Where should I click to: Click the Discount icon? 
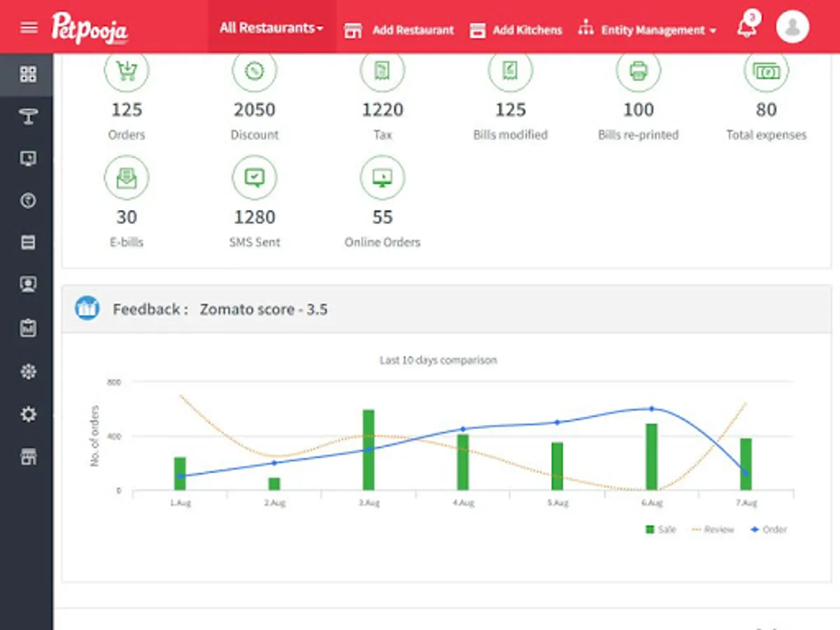[x=255, y=71]
